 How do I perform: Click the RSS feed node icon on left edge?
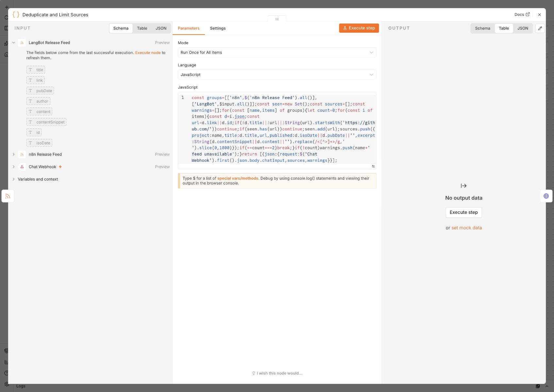(x=8, y=196)
